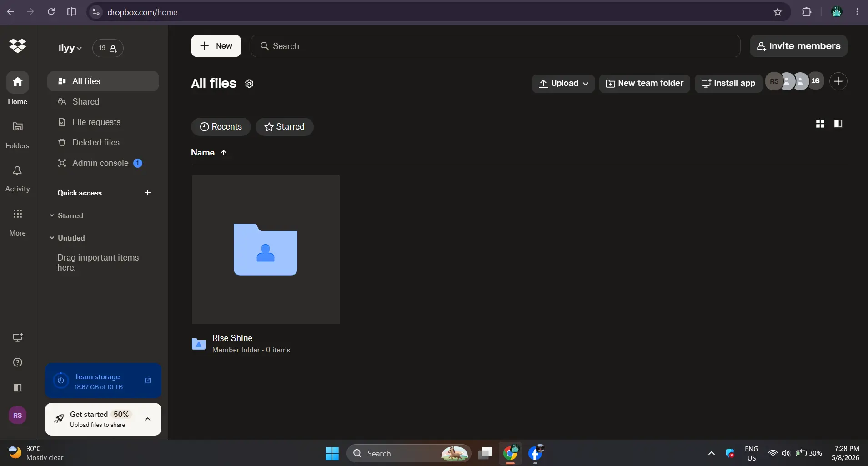The height and width of the screenshot is (466, 868).
Task: Expand the Ilyy team name dropdown
Action: click(70, 48)
